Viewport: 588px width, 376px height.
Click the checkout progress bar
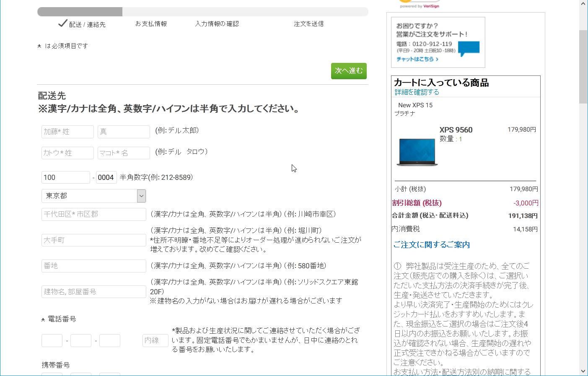coord(203,12)
